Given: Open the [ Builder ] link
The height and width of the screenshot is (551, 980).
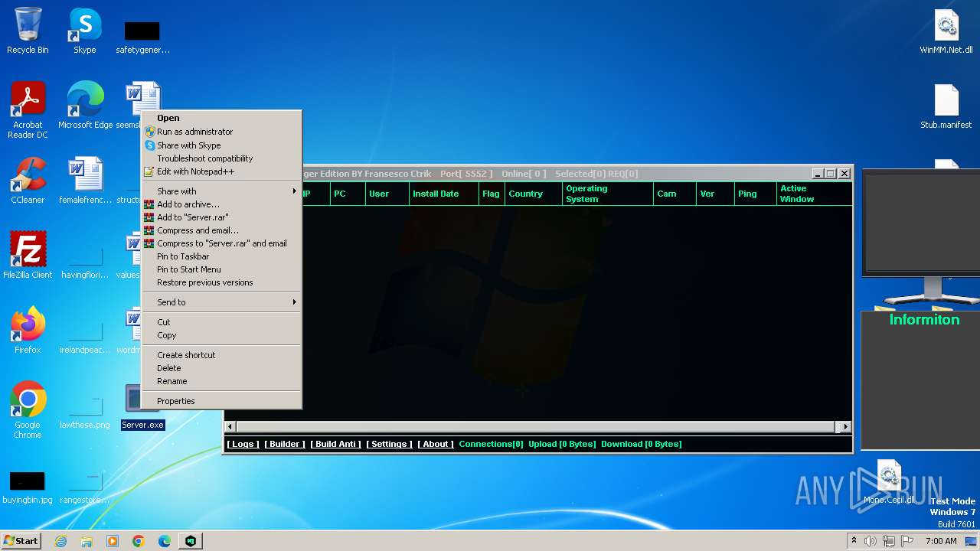Looking at the screenshot, I should tap(285, 444).
